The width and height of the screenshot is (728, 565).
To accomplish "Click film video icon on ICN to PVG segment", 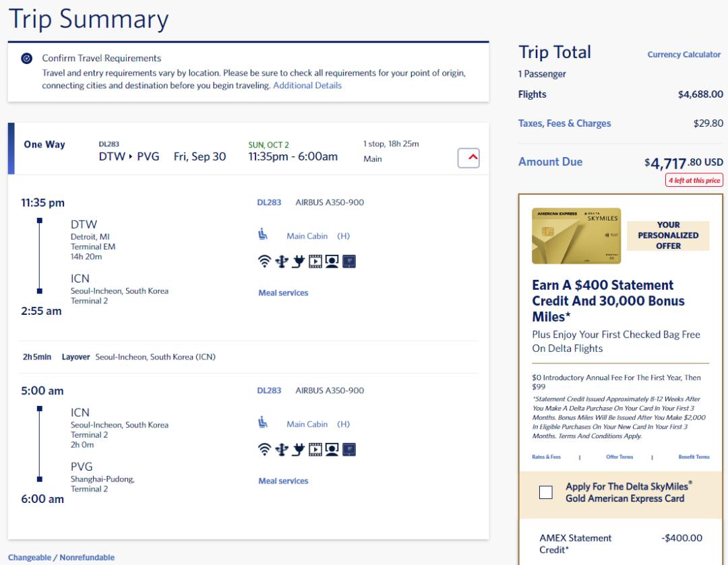I will [x=315, y=450].
